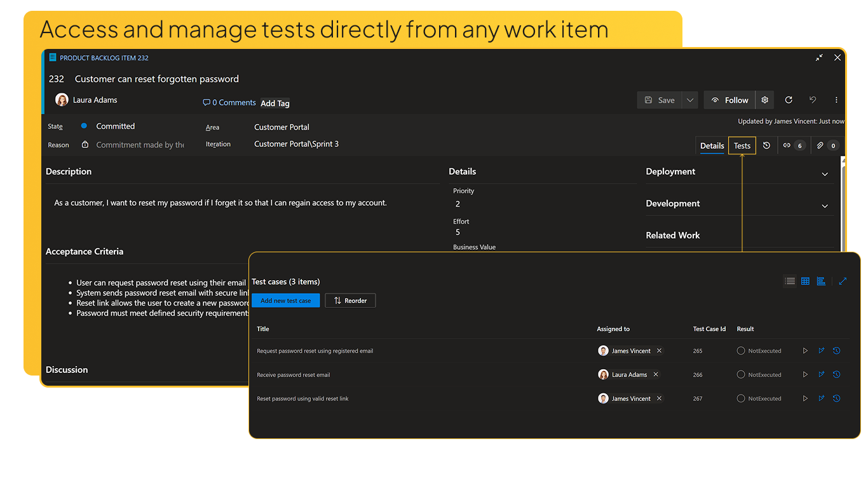Click the Add Tag field
This screenshot has height=488, width=868.
pos(275,103)
